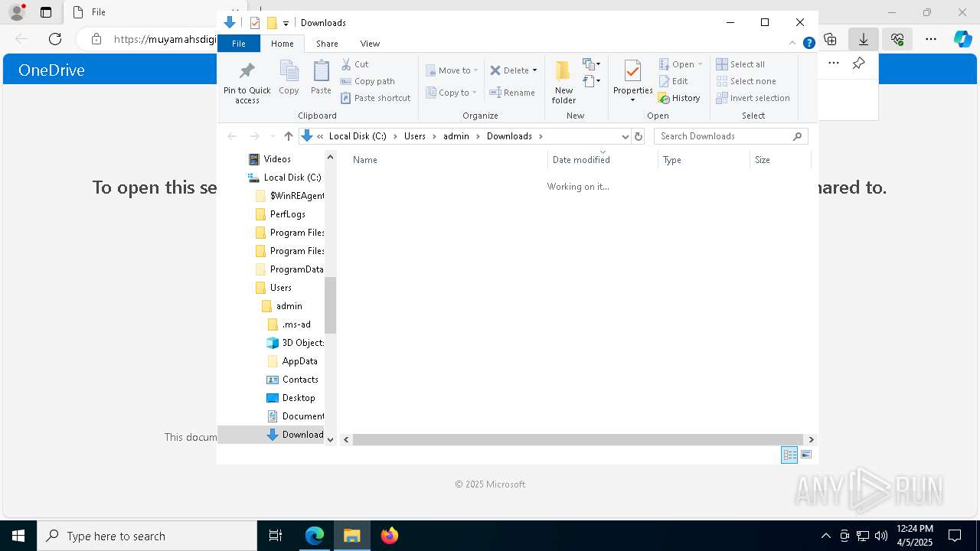Open Windows Start menu

(18, 536)
